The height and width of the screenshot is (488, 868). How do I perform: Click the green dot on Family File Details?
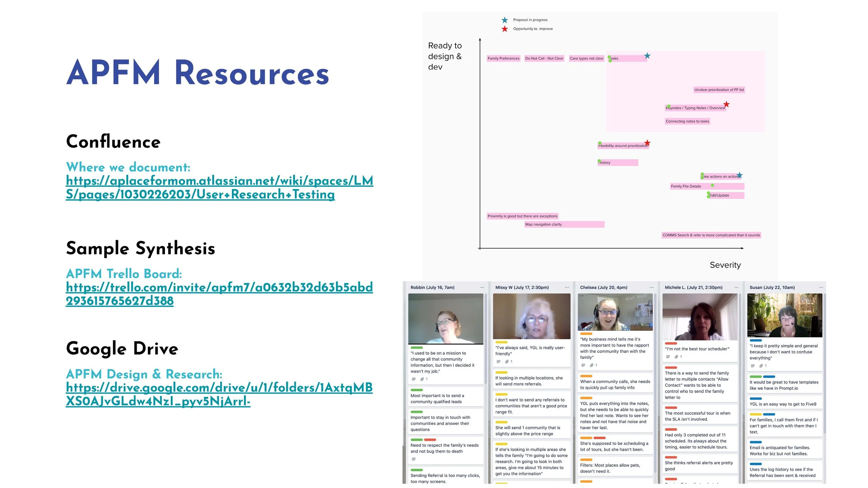712,185
